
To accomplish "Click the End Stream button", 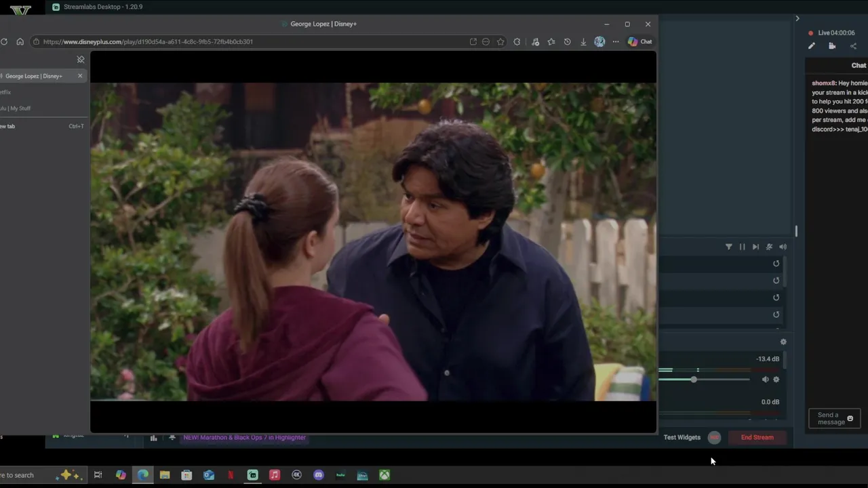I will [757, 437].
